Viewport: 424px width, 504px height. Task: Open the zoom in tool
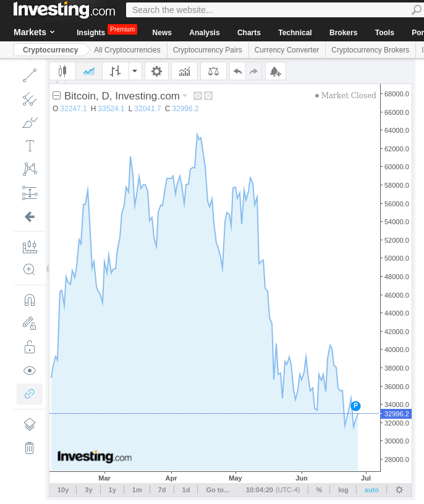(x=29, y=269)
